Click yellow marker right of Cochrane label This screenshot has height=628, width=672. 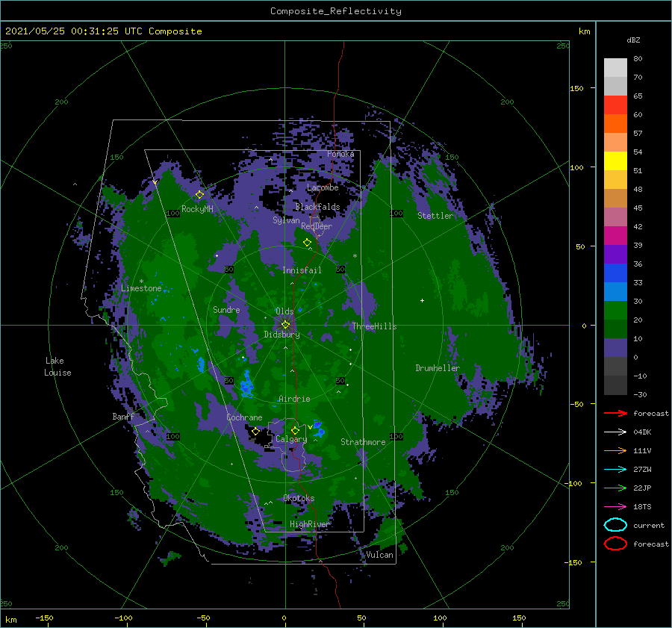255,431
